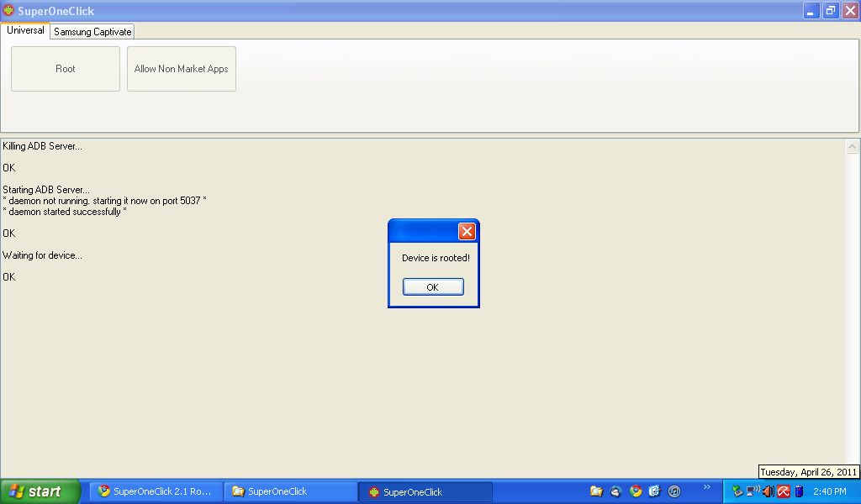Select the Universal tab
This screenshot has width=861, height=504.
tap(25, 30)
